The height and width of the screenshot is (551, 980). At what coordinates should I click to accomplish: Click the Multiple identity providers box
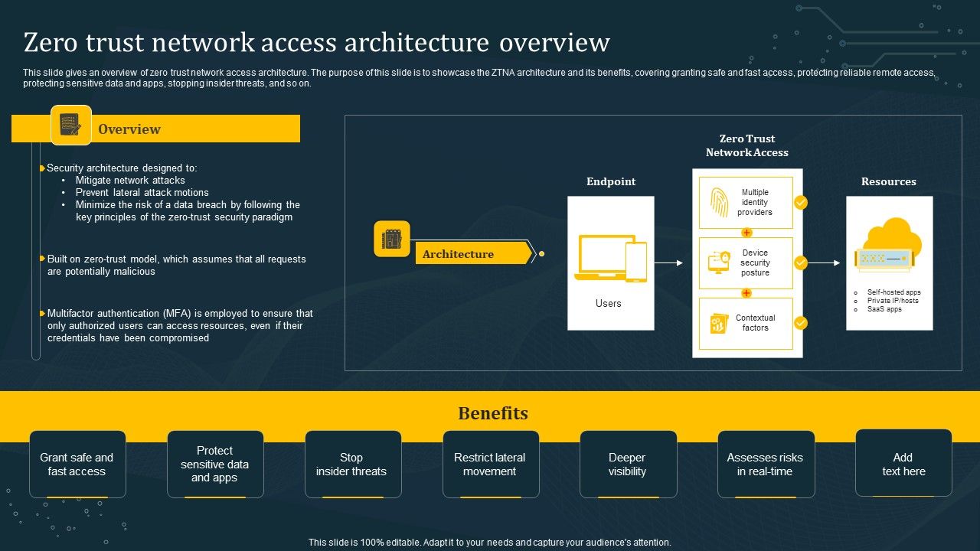tap(746, 202)
